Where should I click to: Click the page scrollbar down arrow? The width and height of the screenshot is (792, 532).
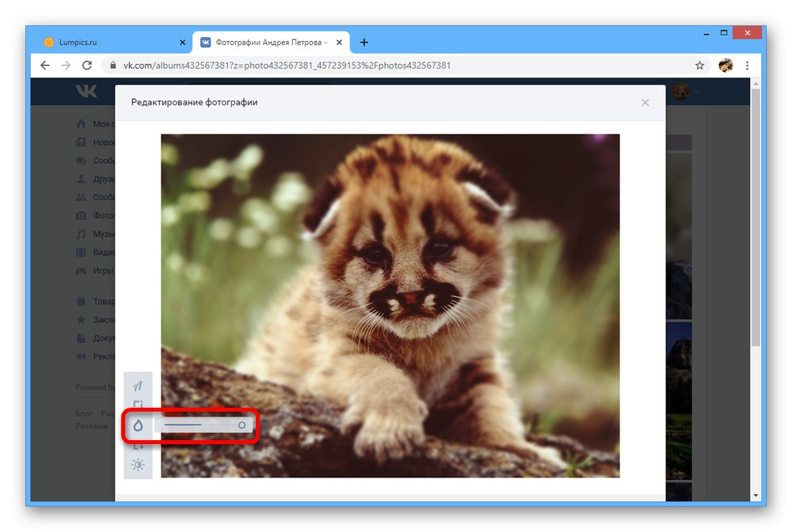756,496
